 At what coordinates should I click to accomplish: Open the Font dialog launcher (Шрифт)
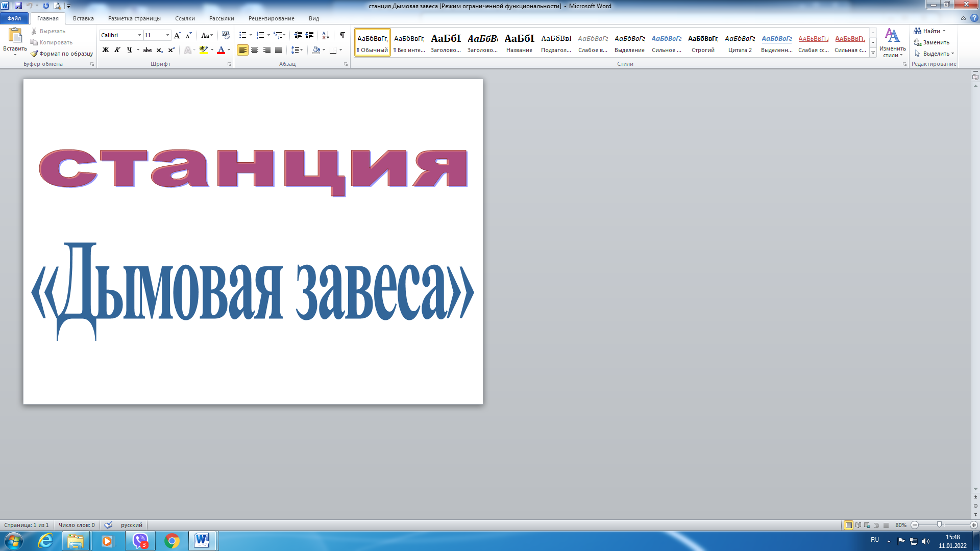coord(229,64)
